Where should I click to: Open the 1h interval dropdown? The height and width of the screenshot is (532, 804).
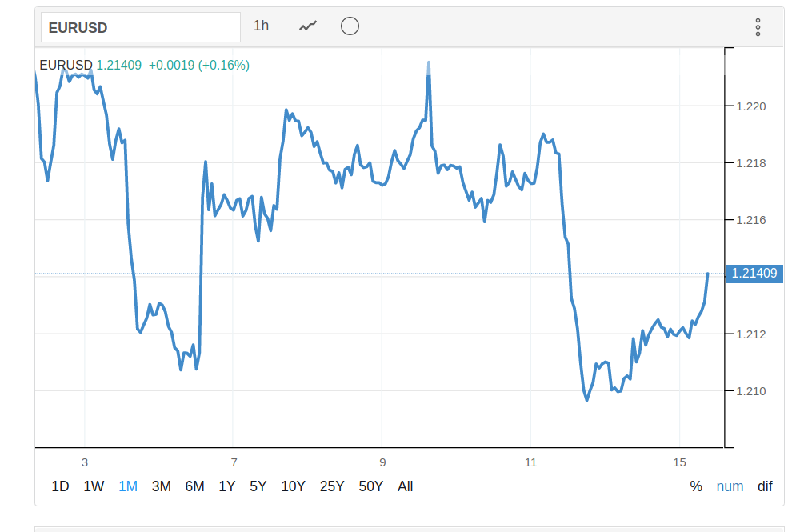pos(262,26)
